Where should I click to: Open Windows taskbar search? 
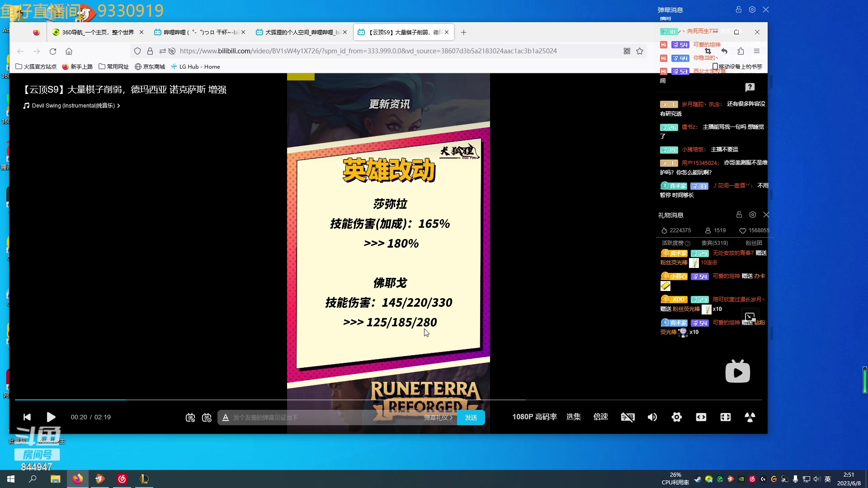pos(33,479)
